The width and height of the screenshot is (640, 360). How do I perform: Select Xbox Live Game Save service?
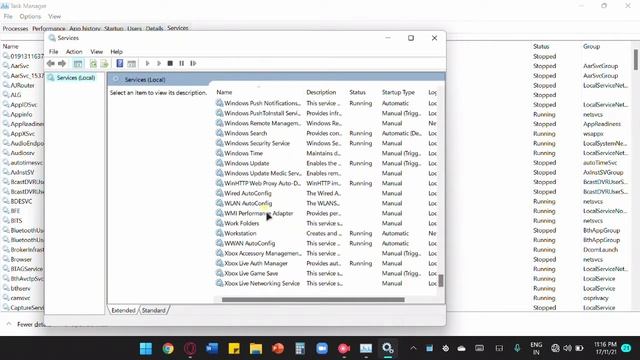(325, 273)
